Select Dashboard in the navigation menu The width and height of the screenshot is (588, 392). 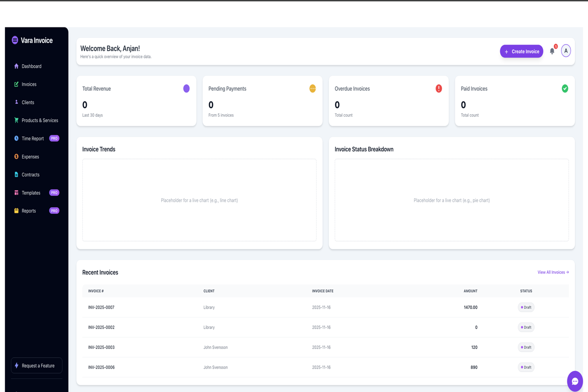coord(31,66)
